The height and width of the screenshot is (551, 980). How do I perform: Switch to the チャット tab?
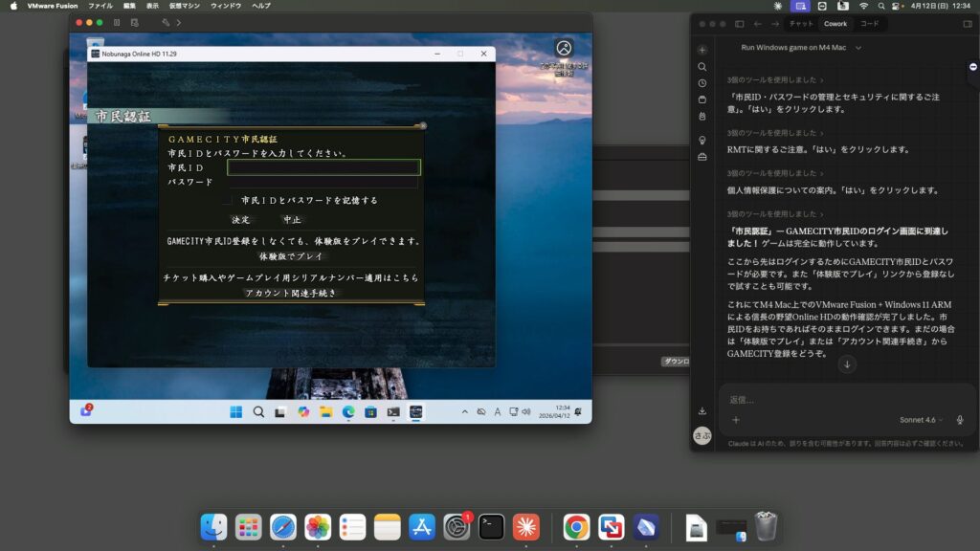(801, 24)
